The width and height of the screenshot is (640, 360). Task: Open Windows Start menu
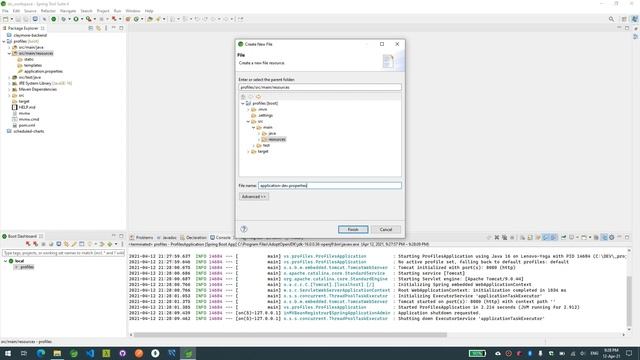(x=8, y=353)
